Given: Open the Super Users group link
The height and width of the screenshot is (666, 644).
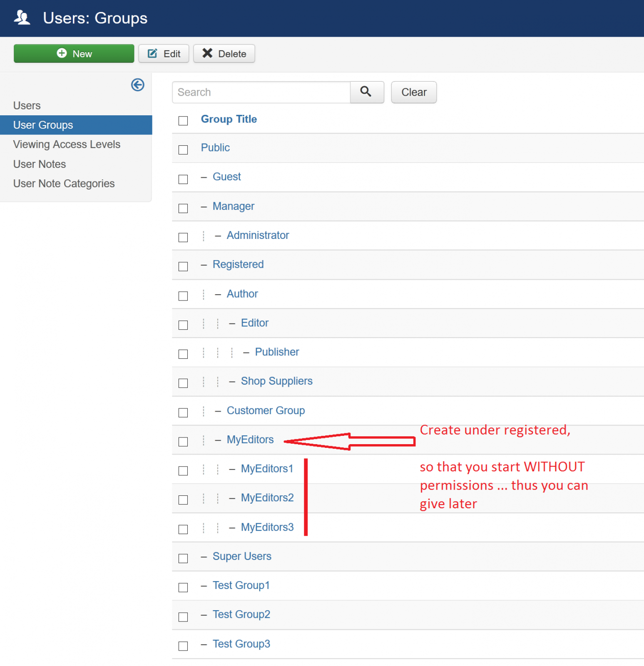Looking at the screenshot, I should (x=242, y=557).
